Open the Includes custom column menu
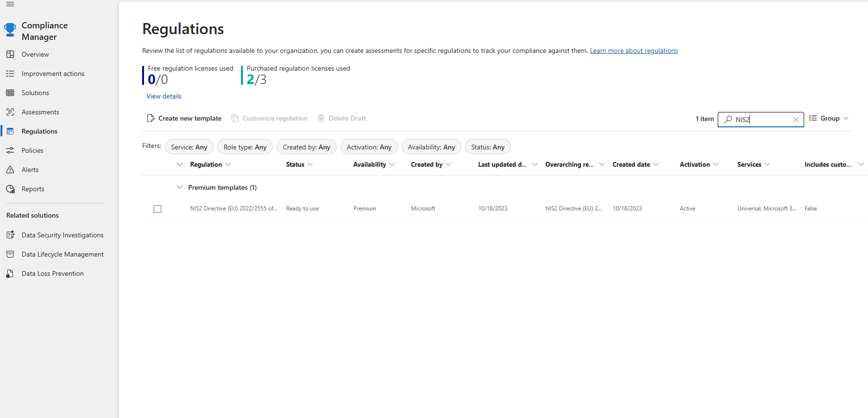 pos(861,164)
